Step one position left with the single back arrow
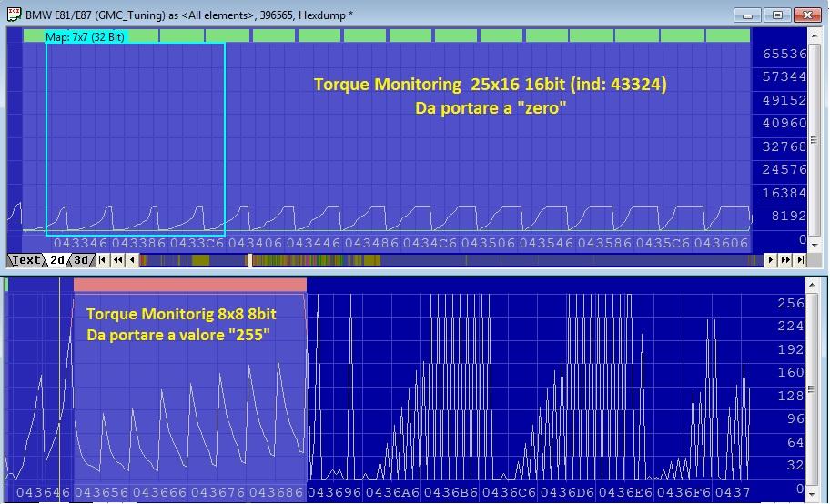 (x=132, y=260)
